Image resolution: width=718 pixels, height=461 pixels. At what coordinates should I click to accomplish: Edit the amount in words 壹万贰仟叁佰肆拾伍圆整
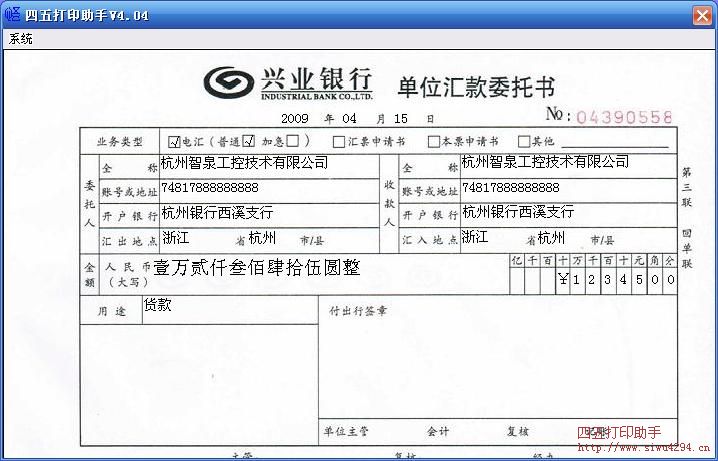click(x=256, y=268)
